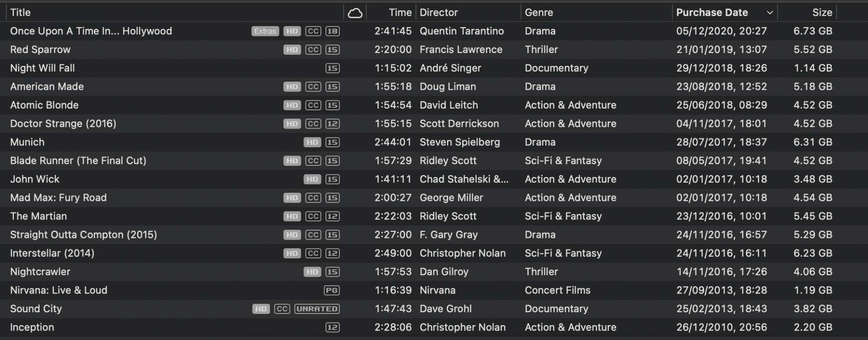Click the Extras badge on Once Upon A Time

pyautogui.click(x=265, y=31)
